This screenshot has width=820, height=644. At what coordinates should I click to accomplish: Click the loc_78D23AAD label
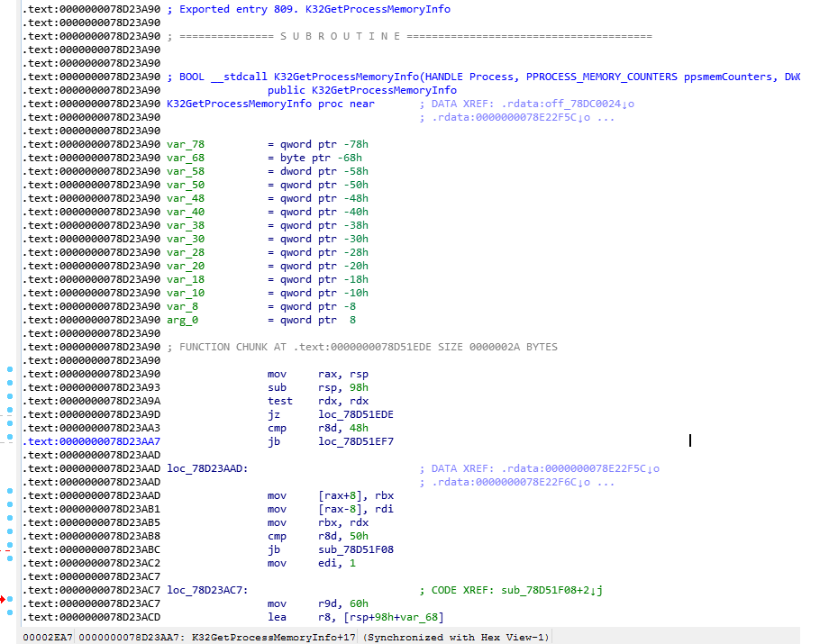coord(207,468)
